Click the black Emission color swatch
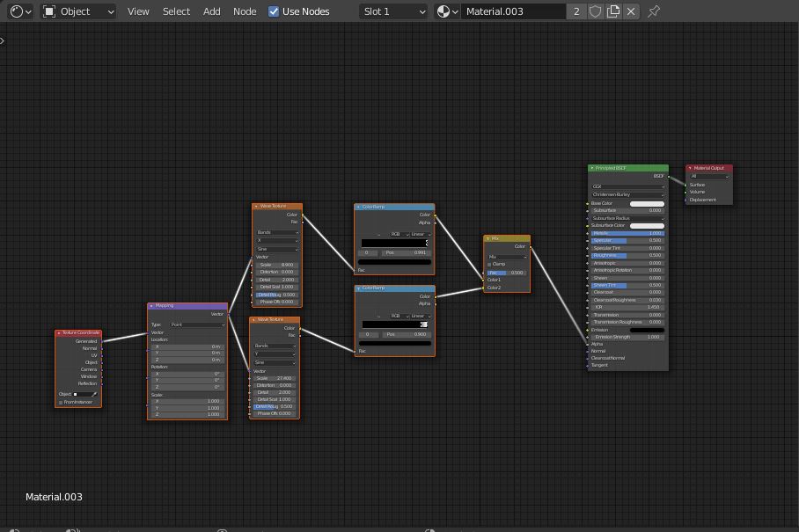This screenshot has height=532, width=799. tap(647, 330)
